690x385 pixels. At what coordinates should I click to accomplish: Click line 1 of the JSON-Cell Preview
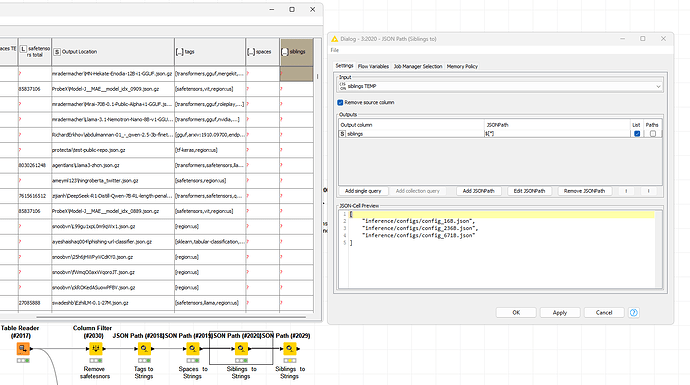pos(502,214)
